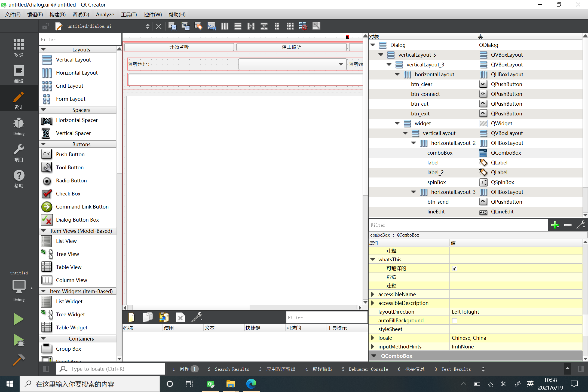Click the Lay Out in Grid toolbar icon

[290, 26]
